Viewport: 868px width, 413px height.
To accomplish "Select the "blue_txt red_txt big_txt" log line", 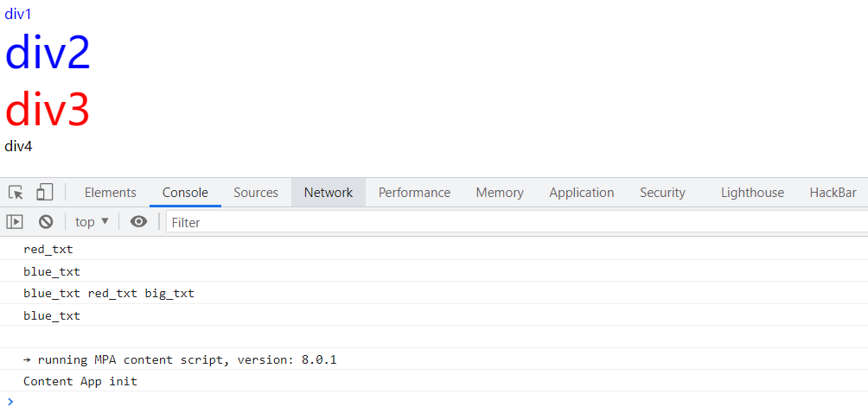I will 109,293.
